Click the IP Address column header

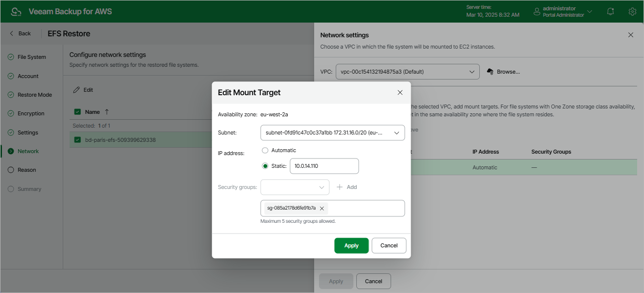[x=486, y=152]
